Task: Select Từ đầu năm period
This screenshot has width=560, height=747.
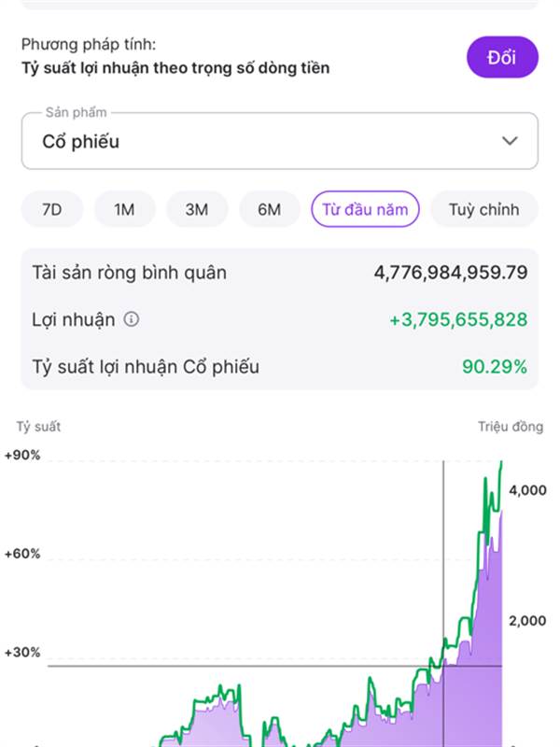Action: [365, 209]
